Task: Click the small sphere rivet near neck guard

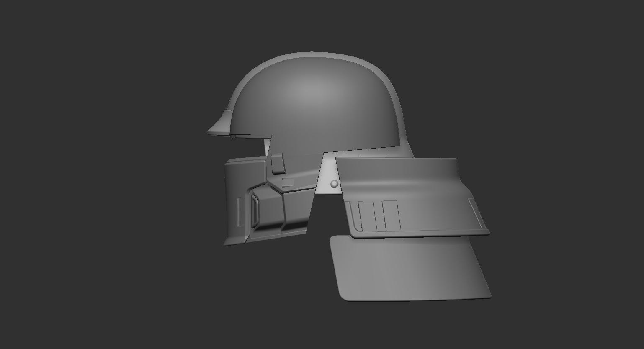Action: point(334,183)
